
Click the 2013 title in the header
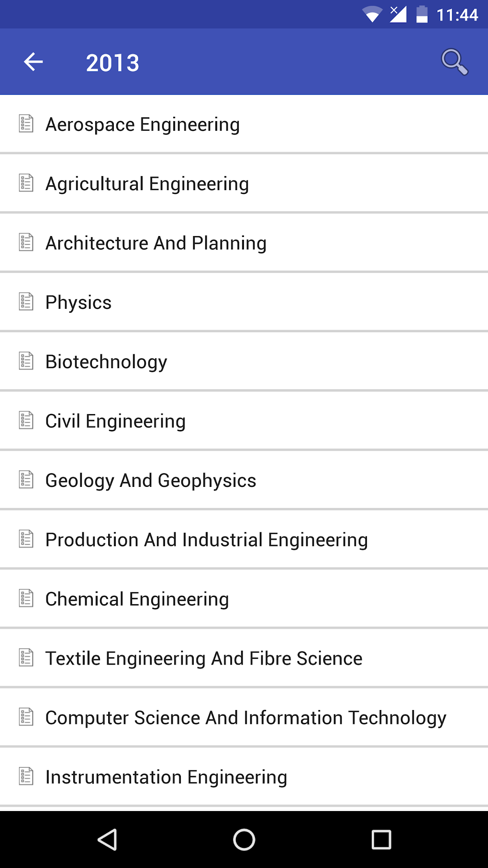coord(113,63)
